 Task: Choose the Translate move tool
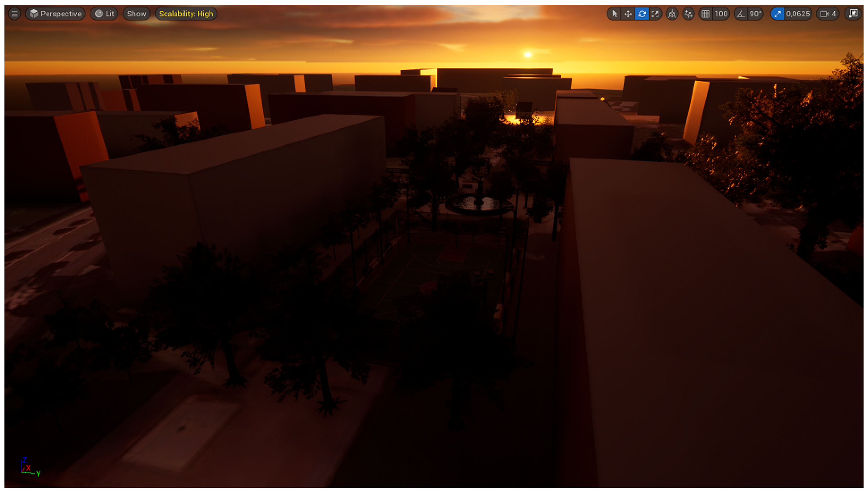coord(628,14)
